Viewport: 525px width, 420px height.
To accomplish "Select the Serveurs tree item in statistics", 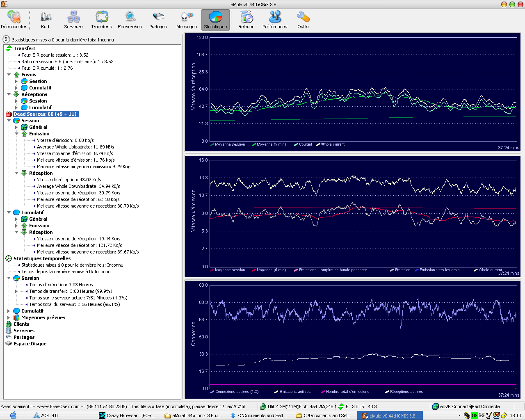I will pyautogui.click(x=24, y=331).
